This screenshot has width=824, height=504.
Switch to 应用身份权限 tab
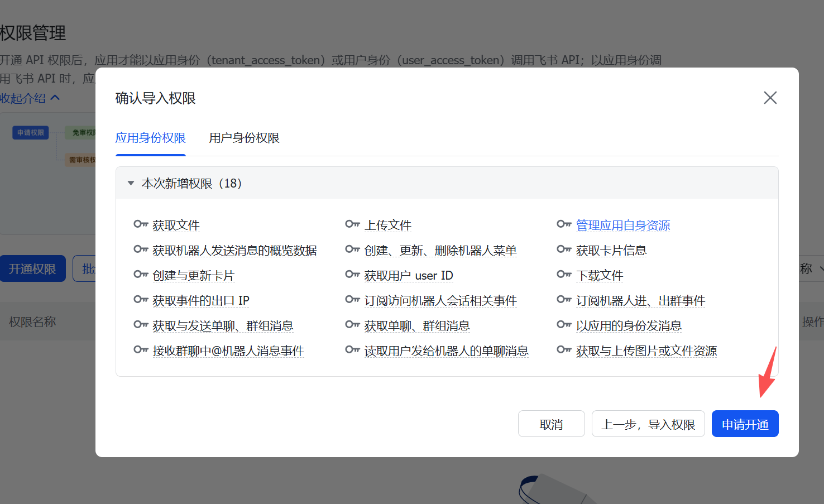(151, 138)
